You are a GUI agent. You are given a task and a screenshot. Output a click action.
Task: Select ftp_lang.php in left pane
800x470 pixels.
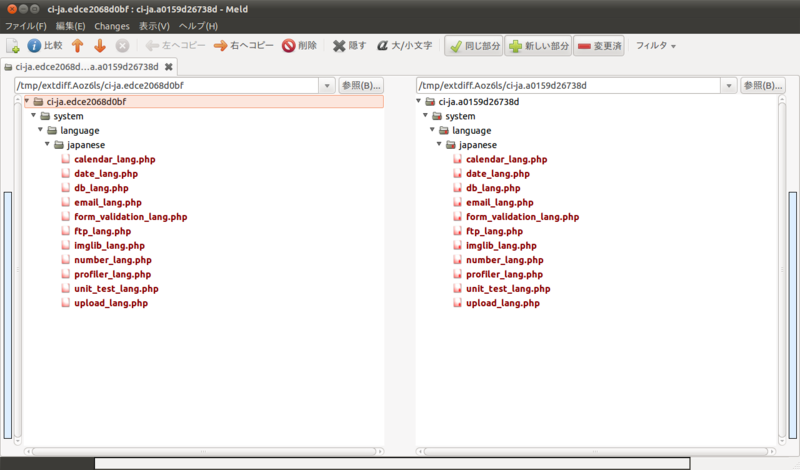point(103,231)
